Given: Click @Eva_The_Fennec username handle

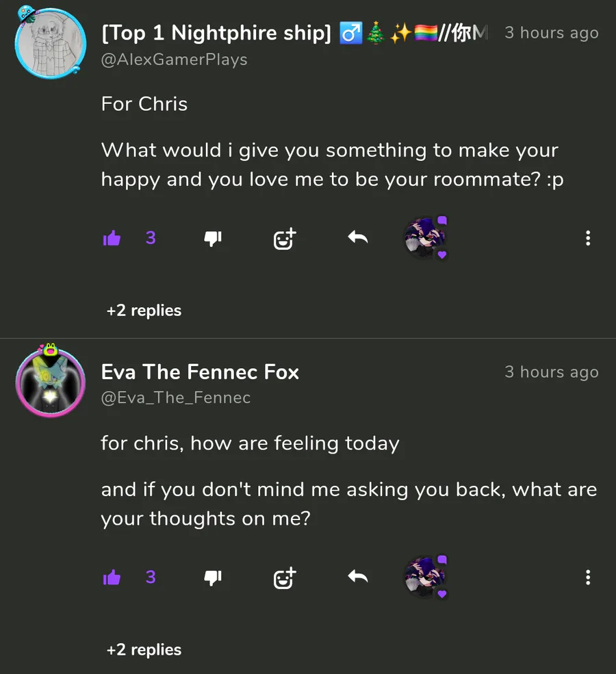Looking at the screenshot, I should click(176, 398).
